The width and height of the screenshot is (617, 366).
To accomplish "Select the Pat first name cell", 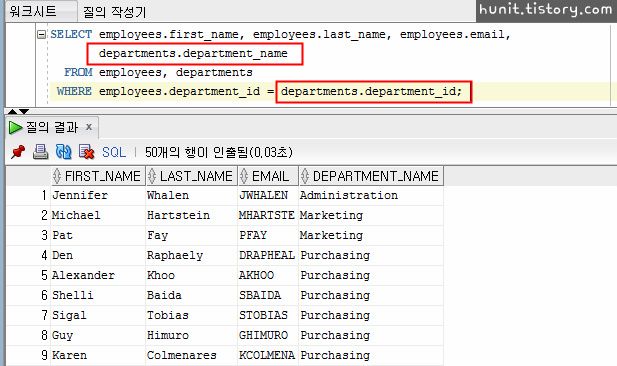I will click(98, 235).
